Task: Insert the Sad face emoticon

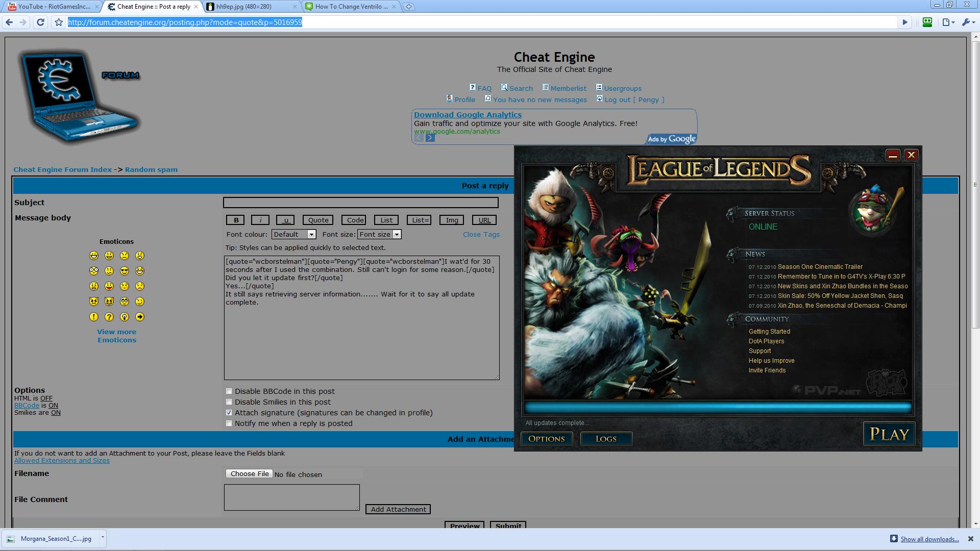Action: (x=124, y=256)
